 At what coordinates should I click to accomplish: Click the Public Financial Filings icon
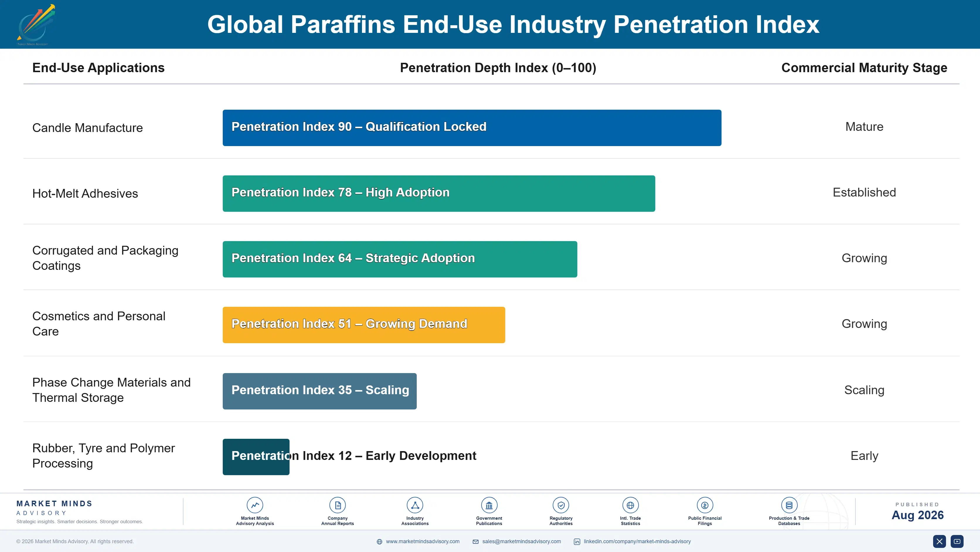(x=705, y=505)
